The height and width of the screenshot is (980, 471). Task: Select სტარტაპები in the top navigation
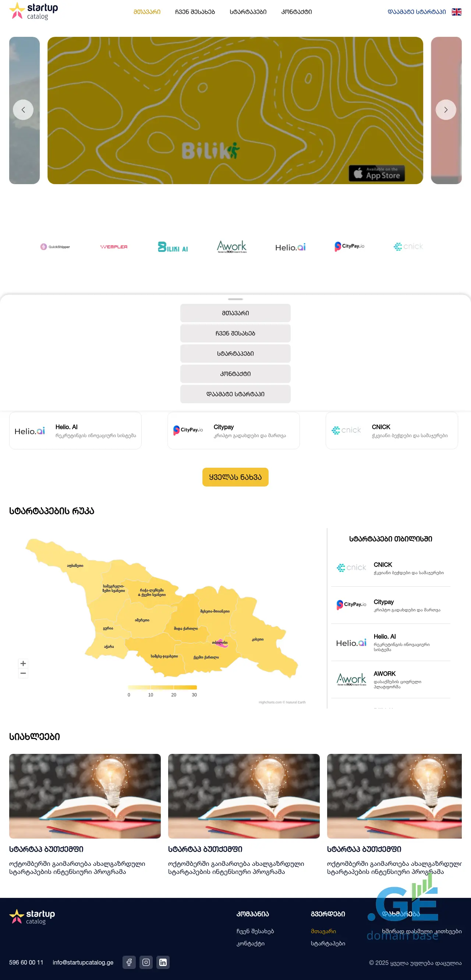coord(248,12)
